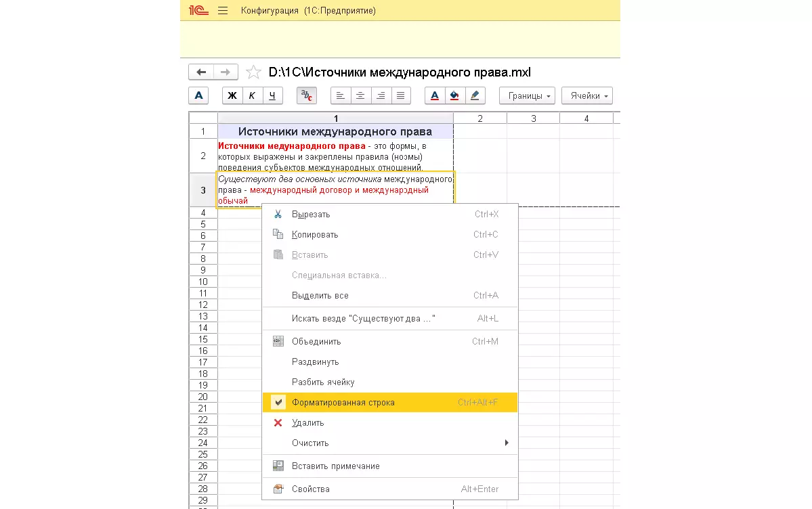
Task: Choose the border color pencil icon
Action: click(474, 95)
